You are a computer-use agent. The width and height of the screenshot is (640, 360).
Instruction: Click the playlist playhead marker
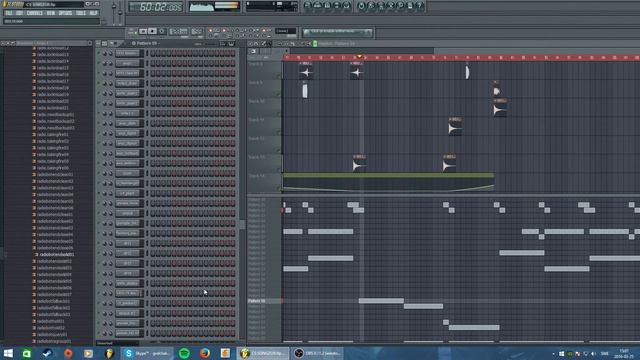click(x=359, y=57)
